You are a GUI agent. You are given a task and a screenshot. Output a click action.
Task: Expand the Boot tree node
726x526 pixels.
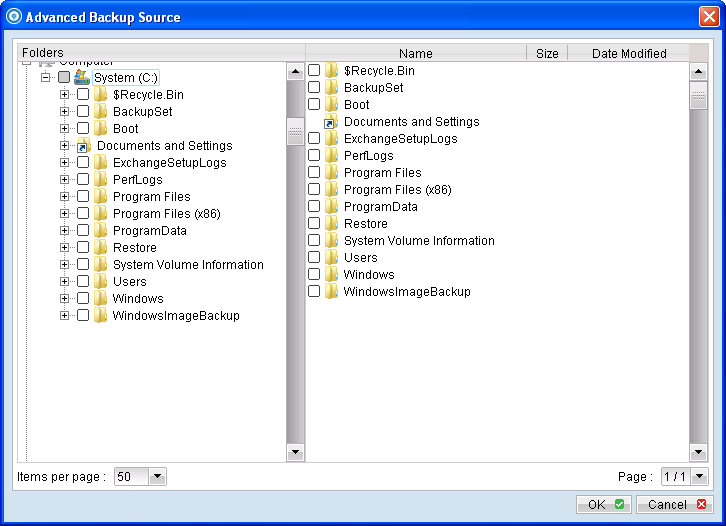(64, 128)
